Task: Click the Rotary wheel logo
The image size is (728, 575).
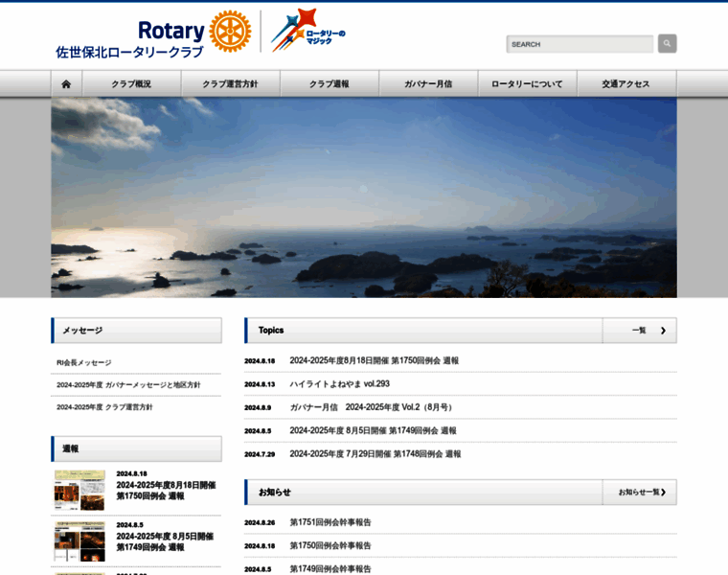Action: (x=230, y=32)
